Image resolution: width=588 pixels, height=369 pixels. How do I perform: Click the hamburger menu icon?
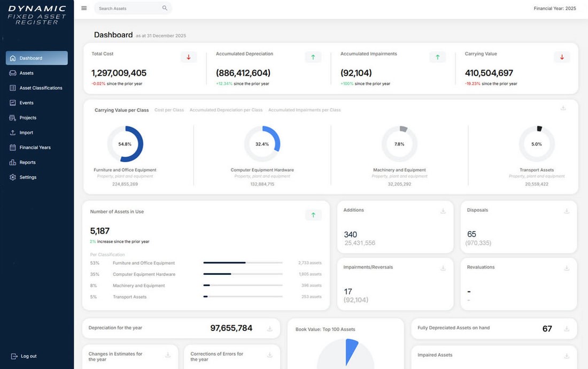click(x=84, y=8)
